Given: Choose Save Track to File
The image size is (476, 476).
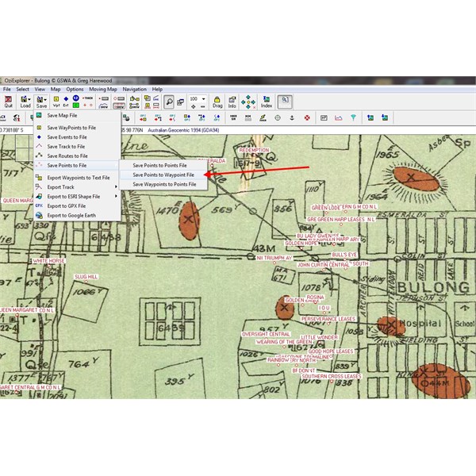Looking at the screenshot, I should click(x=77, y=147).
